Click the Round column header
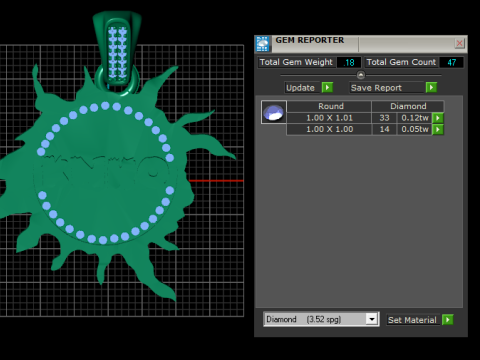The height and width of the screenshot is (360, 480). pyautogui.click(x=329, y=106)
